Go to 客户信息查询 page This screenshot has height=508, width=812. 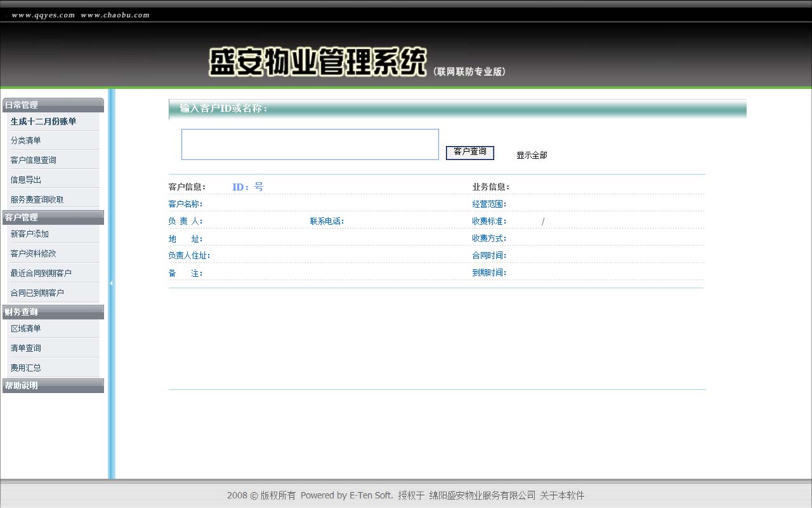coord(34,160)
